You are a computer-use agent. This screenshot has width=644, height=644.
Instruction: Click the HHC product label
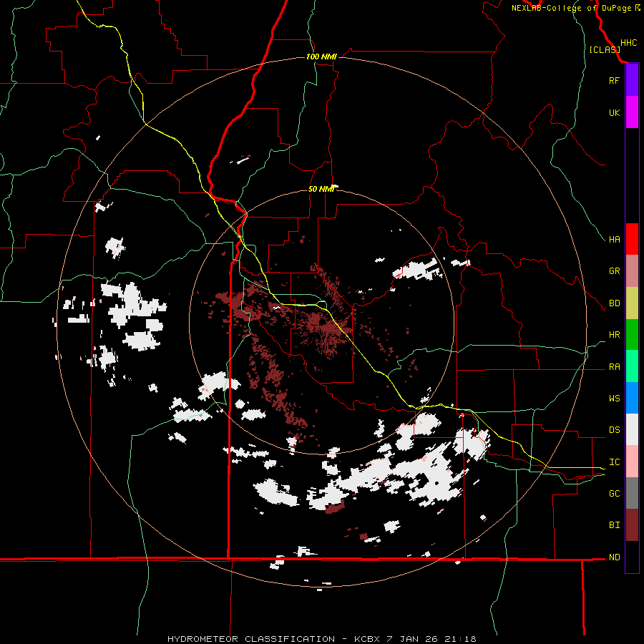[628, 43]
